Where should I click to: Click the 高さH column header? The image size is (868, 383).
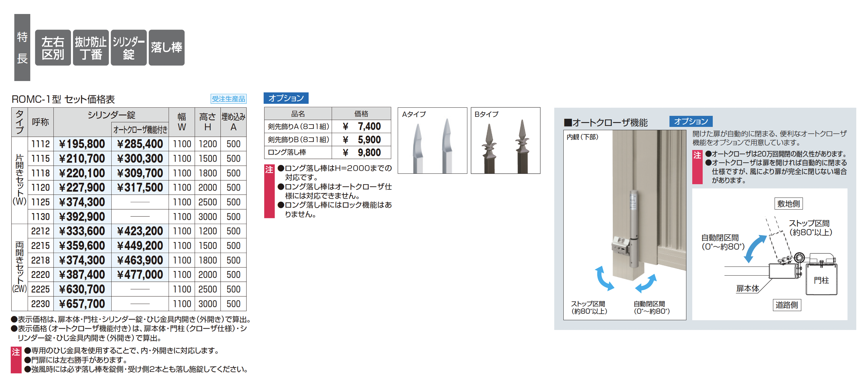(208, 122)
